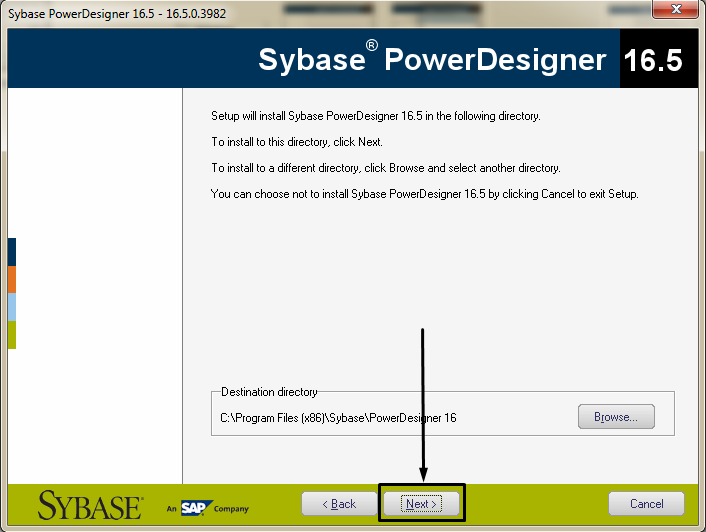Screen dimensions: 706x532
Task: Go back with the Back button
Action: tap(339, 503)
